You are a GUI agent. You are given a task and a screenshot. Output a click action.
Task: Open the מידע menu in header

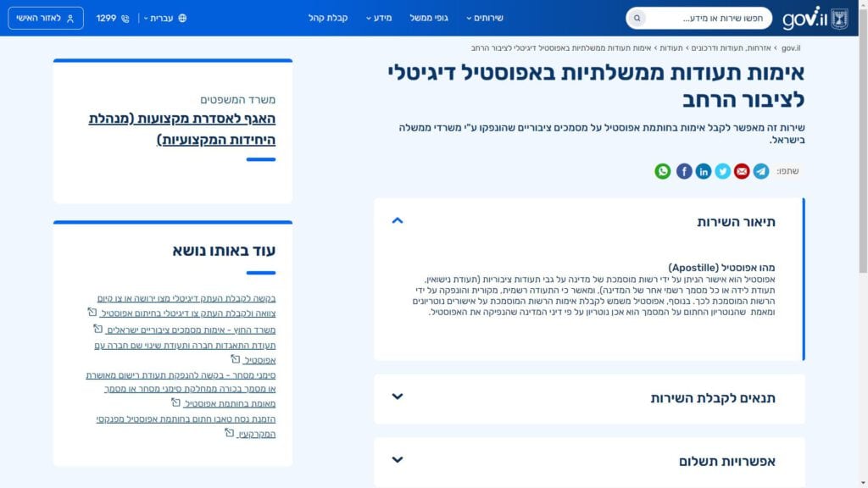pos(379,18)
